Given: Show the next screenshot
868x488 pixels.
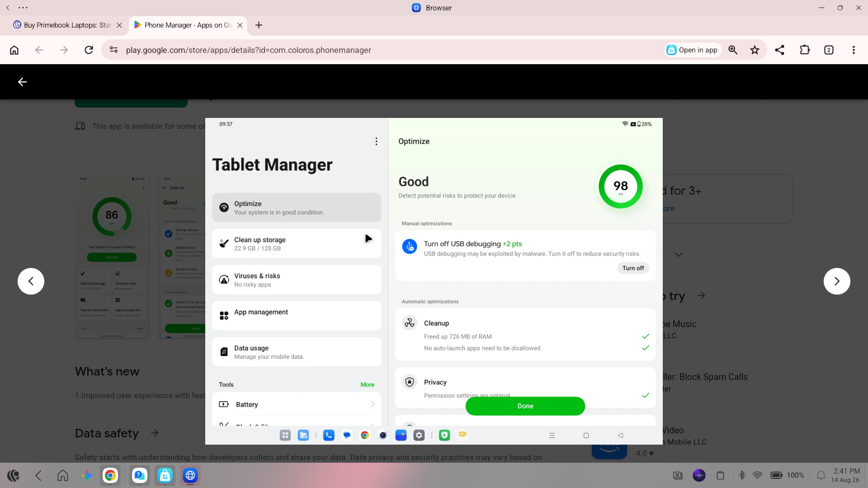Looking at the screenshot, I should click(x=837, y=281).
